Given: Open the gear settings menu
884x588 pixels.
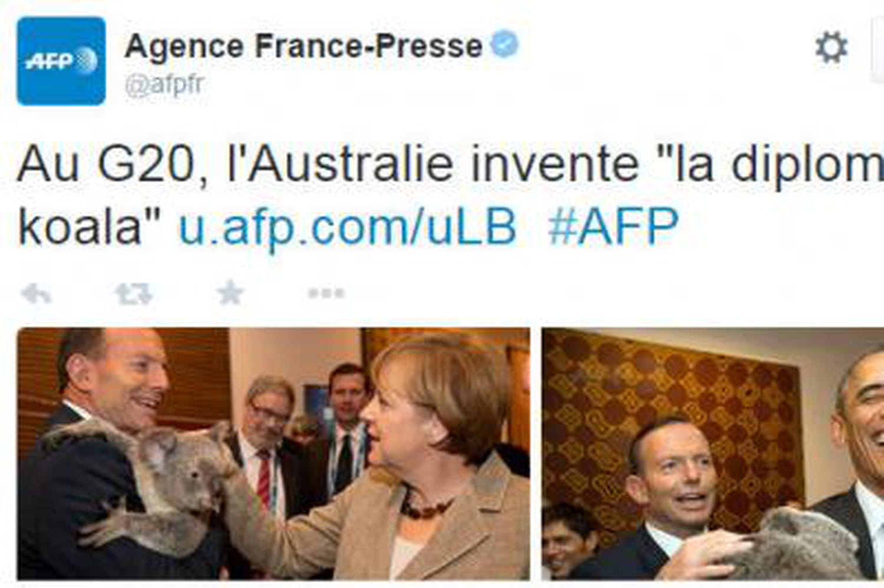Looking at the screenshot, I should click(831, 48).
